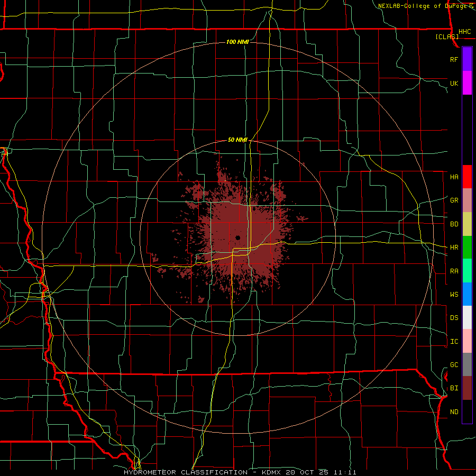Click the HA red legend swatch
This screenshot has height=476, width=476.
click(467, 177)
